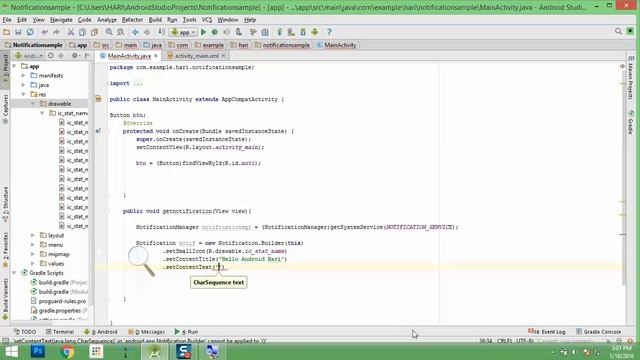Expand the mipmap folder
Image resolution: width=640 pixels, height=360 pixels.
(33, 254)
